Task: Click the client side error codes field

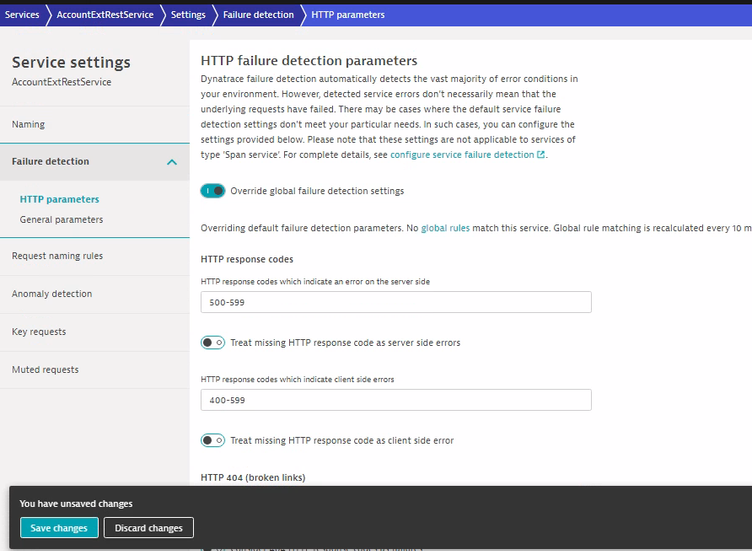Action: click(x=395, y=400)
